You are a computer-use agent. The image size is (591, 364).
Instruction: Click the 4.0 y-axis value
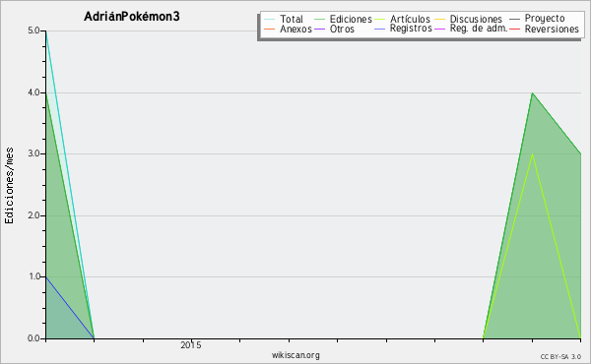(33, 92)
